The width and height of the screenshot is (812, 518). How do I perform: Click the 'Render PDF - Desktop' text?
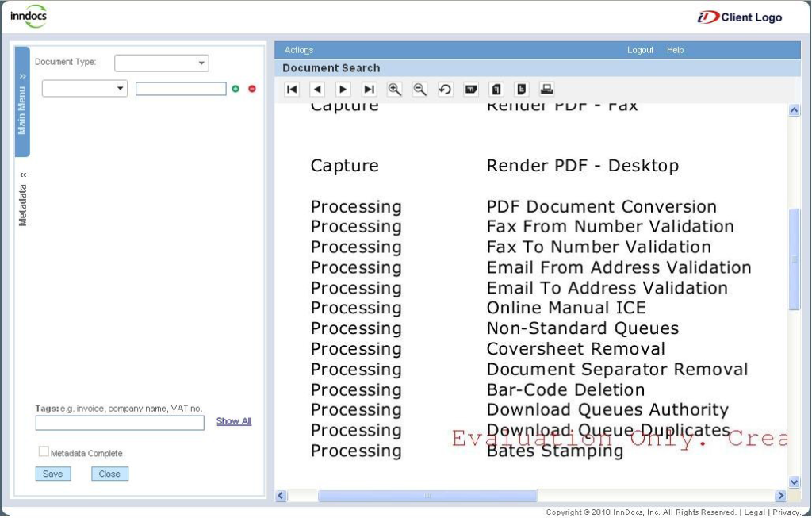coord(583,166)
